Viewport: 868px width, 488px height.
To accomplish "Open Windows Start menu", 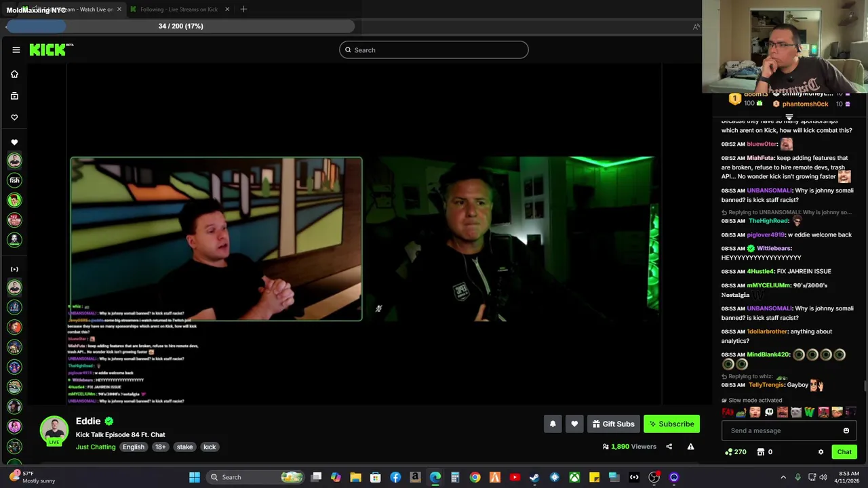I will click(195, 477).
